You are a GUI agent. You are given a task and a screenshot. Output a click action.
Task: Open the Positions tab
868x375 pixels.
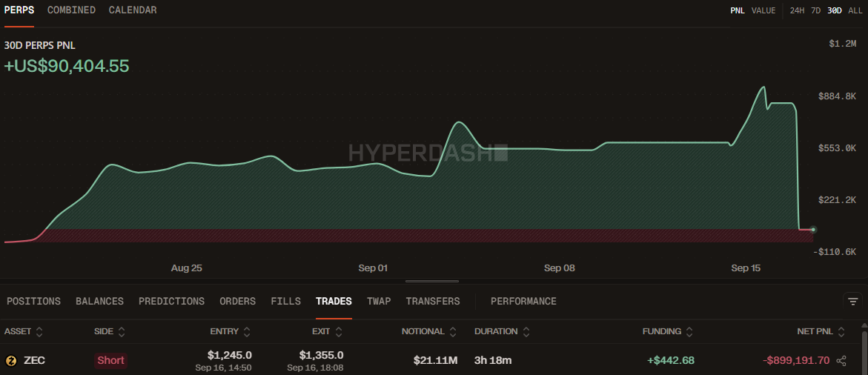[x=34, y=302]
